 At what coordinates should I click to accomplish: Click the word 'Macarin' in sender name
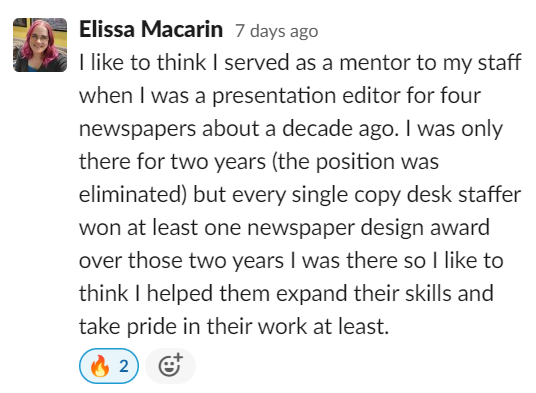(x=182, y=29)
